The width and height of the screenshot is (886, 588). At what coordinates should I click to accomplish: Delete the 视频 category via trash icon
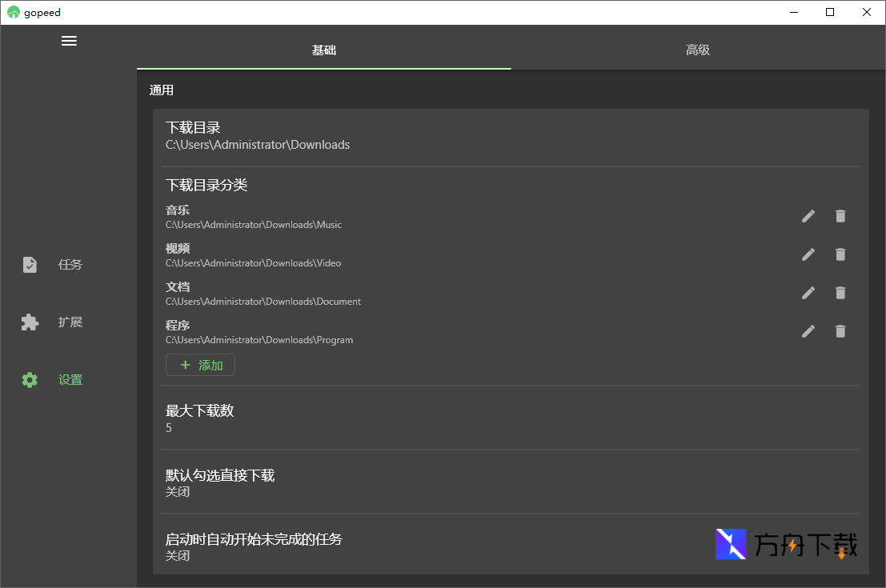(x=840, y=254)
